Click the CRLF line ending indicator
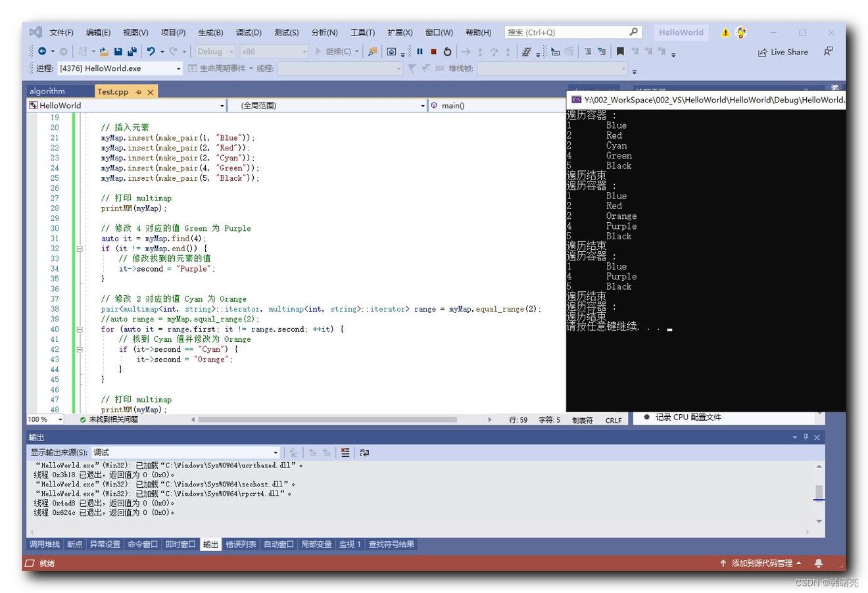 click(614, 420)
